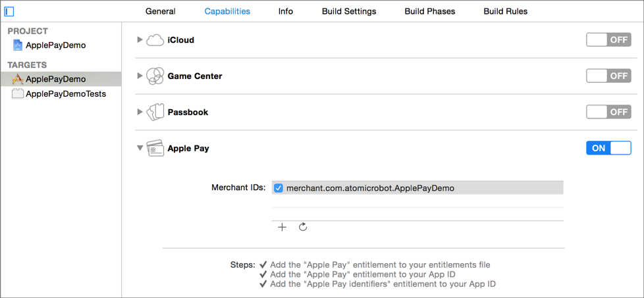Click the Passbook cards icon
644x298 pixels.
(x=155, y=112)
